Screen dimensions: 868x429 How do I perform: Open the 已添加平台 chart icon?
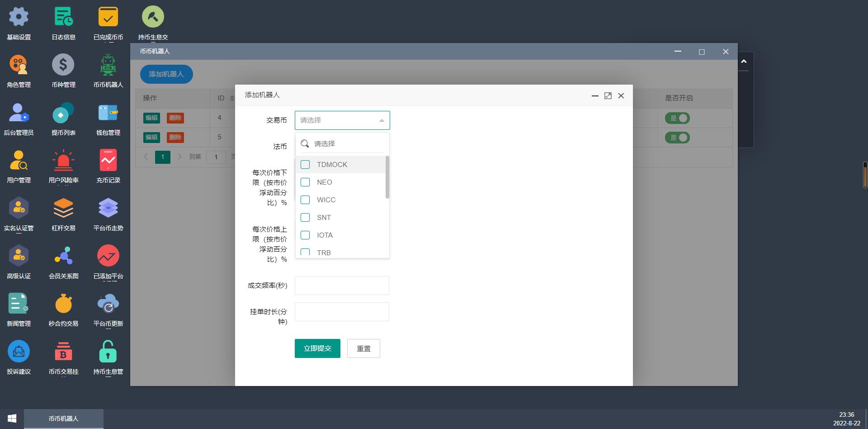click(108, 256)
